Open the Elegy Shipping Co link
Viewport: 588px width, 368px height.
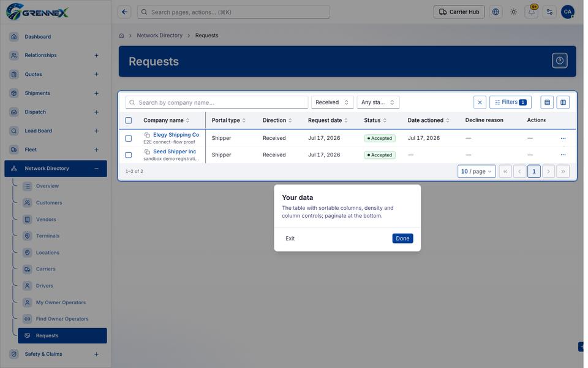(x=176, y=135)
